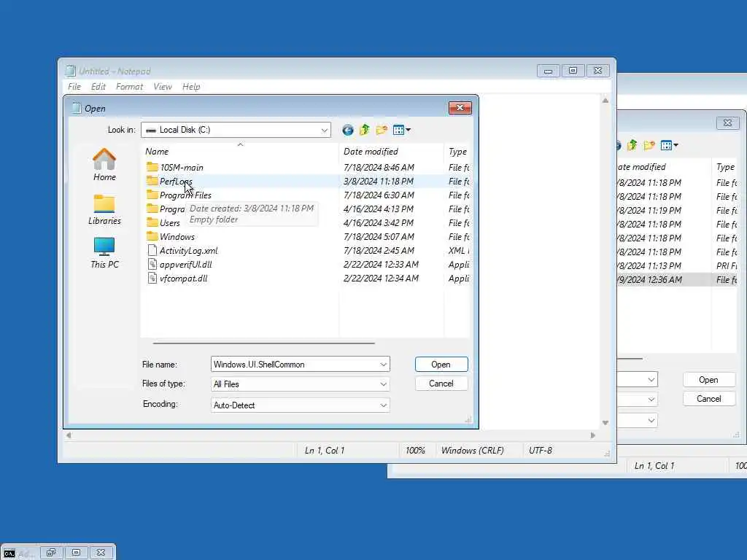Expand the File name combo box arrow
Image resolution: width=747 pixels, height=560 pixels.
[x=383, y=365]
